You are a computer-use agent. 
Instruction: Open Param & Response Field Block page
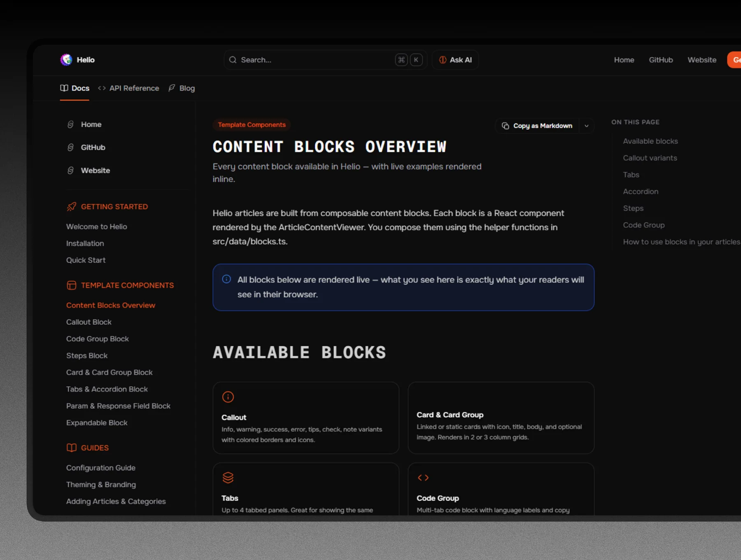[x=119, y=406]
